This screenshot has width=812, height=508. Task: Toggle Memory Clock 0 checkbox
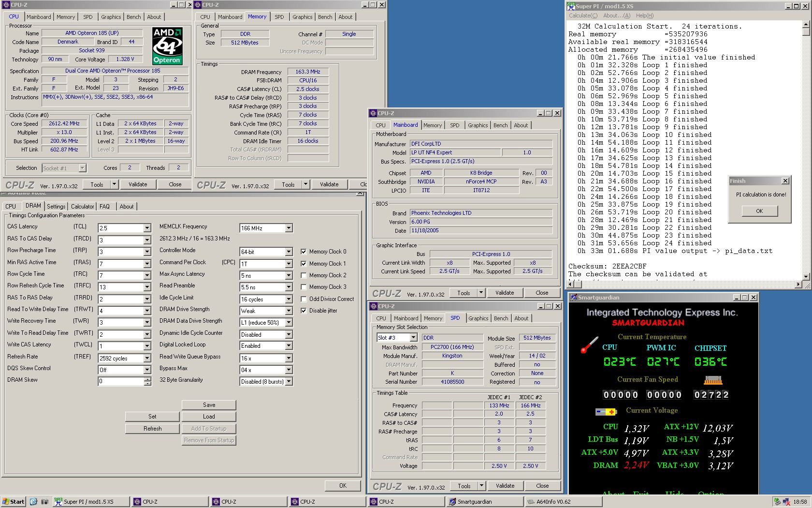[304, 252]
